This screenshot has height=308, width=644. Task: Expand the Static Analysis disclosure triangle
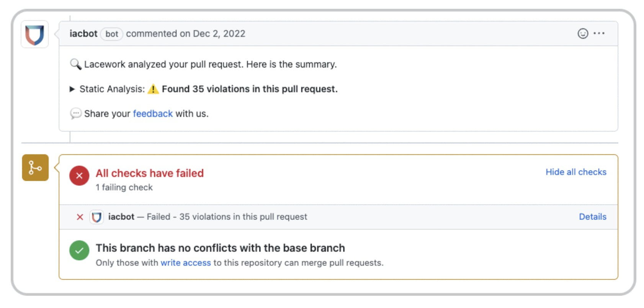pyautogui.click(x=72, y=89)
